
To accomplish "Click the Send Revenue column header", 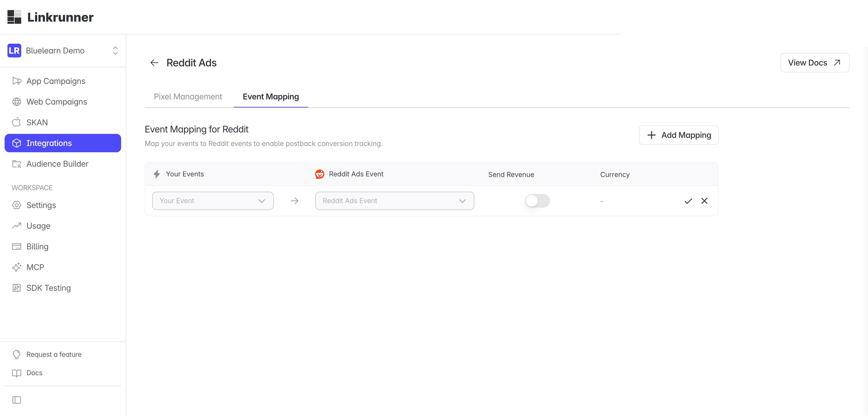I will tap(511, 174).
